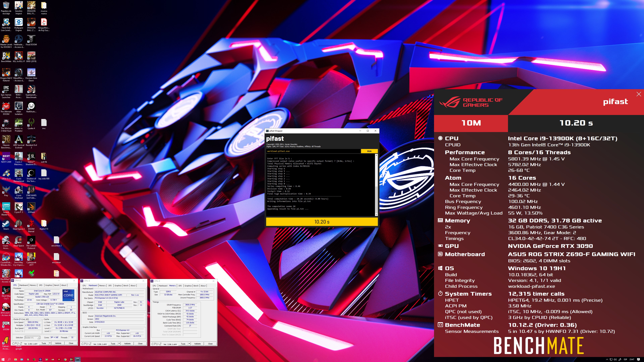
Task: Click the 34.0 clocks CAS Latency value
Action: click(x=190, y=311)
